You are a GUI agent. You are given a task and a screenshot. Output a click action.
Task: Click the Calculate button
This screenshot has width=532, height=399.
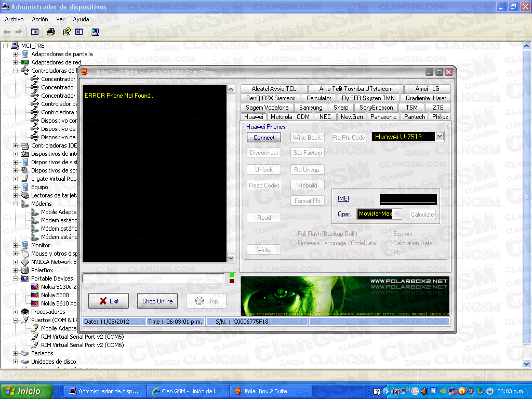coord(422,215)
